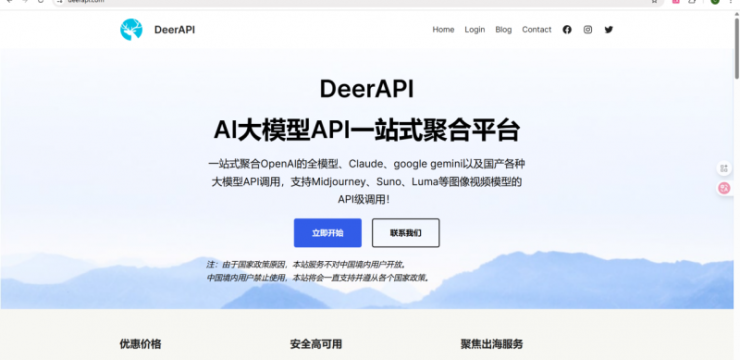Open the Blog nav link
This screenshot has height=360, width=740.
[x=503, y=30]
